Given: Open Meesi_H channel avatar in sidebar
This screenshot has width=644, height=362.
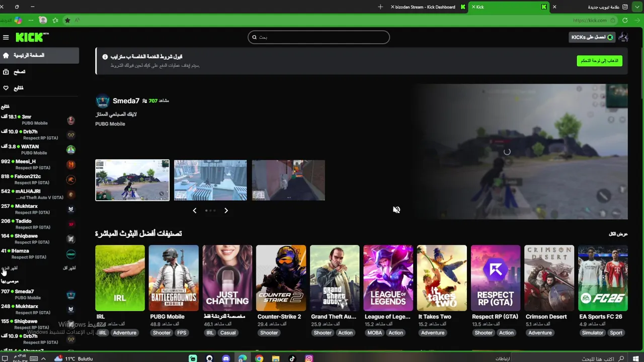Looking at the screenshot, I should coord(71,164).
